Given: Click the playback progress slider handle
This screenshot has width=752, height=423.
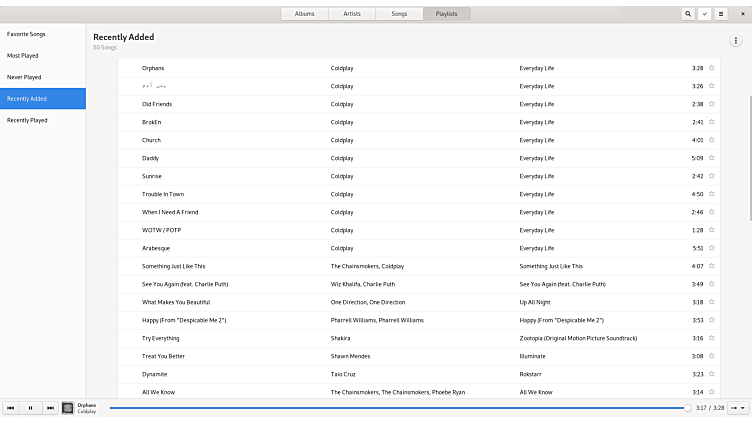Looking at the screenshot, I should pos(687,408).
